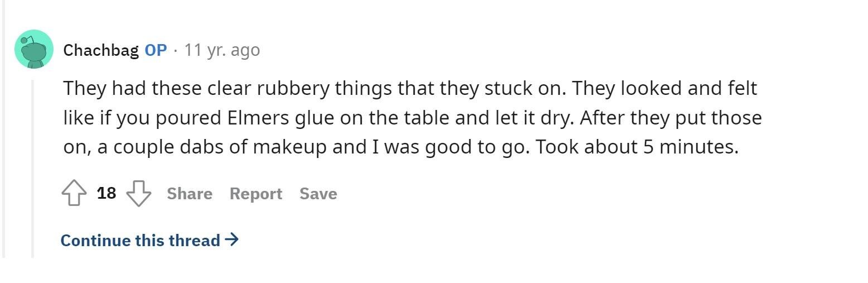Open Chachbag's user profile name
Screen dimensions: 868x283
pyautogui.click(x=101, y=50)
